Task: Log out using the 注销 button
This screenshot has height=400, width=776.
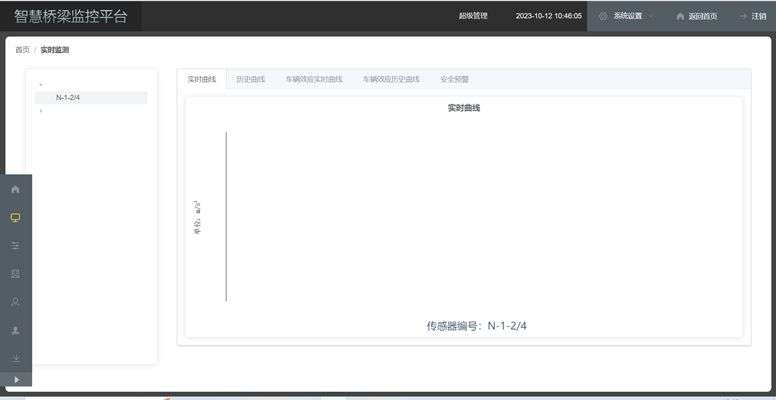Action: (x=752, y=16)
